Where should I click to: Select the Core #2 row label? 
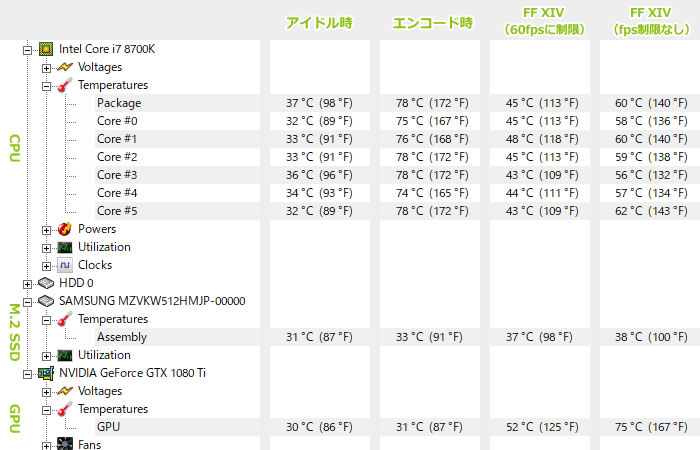[117, 157]
